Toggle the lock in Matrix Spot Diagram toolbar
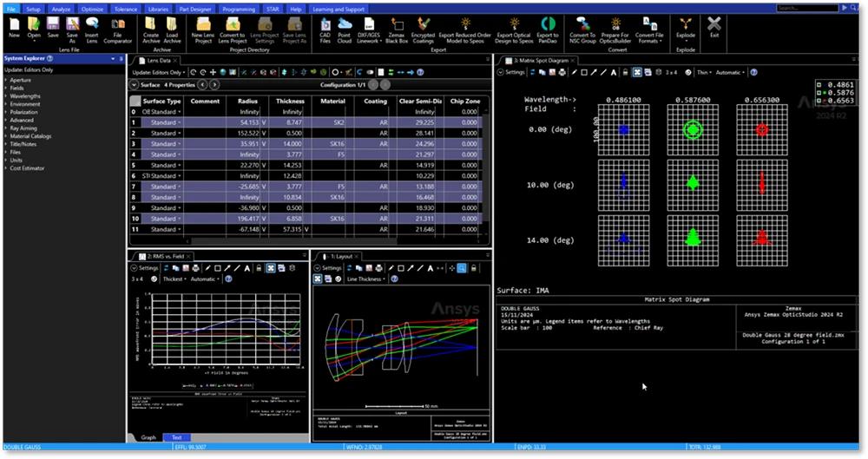Image resolution: width=868 pixels, height=459 pixels. point(625,72)
